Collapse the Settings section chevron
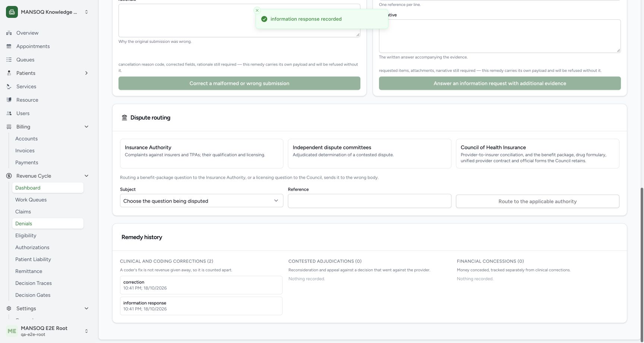Viewport: 644px width, 343px height. click(86, 308)
